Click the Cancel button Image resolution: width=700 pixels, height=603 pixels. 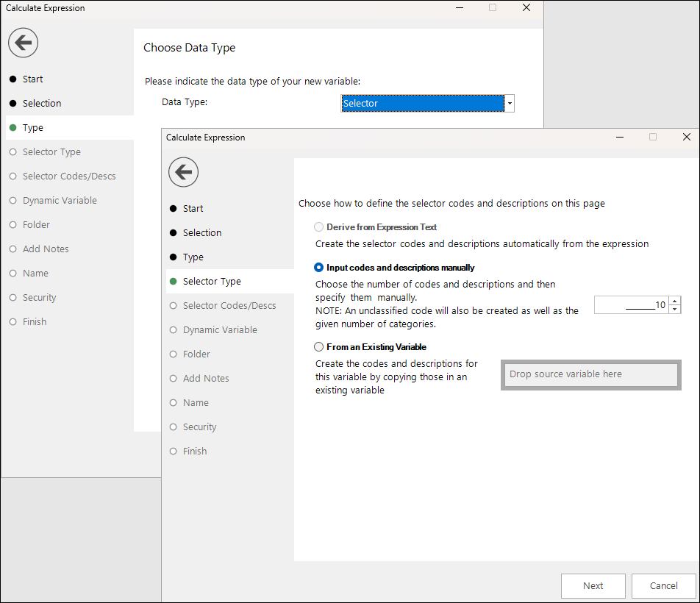(663, 585)
